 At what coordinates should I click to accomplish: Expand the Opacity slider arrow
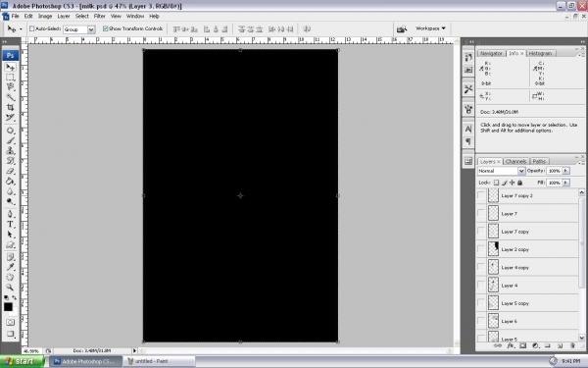[565, 171]
